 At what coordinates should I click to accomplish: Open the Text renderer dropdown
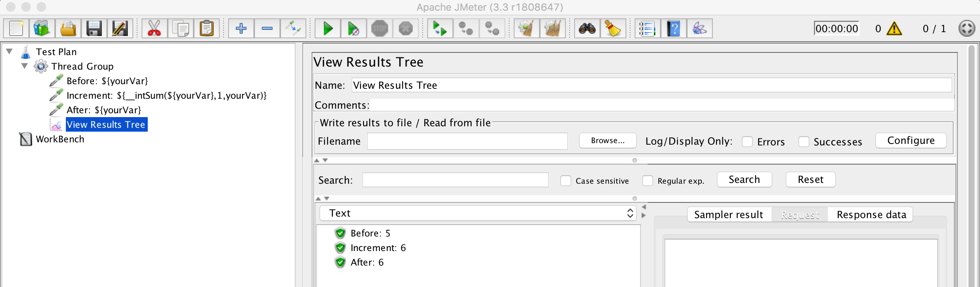point(478,213)
